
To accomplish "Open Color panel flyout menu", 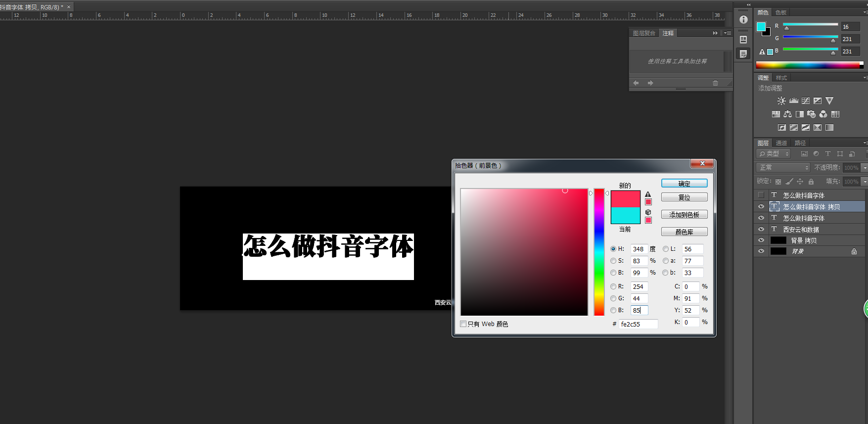I will pos(865,12).
